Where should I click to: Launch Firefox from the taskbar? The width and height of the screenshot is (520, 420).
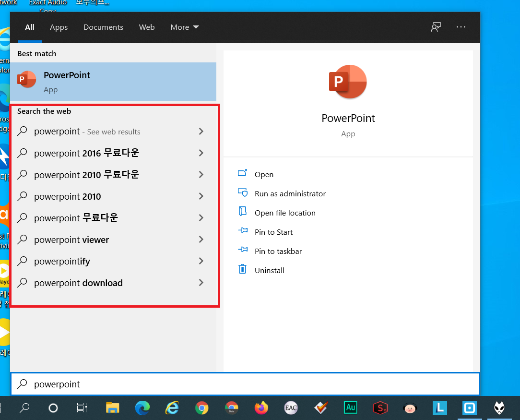261,408
